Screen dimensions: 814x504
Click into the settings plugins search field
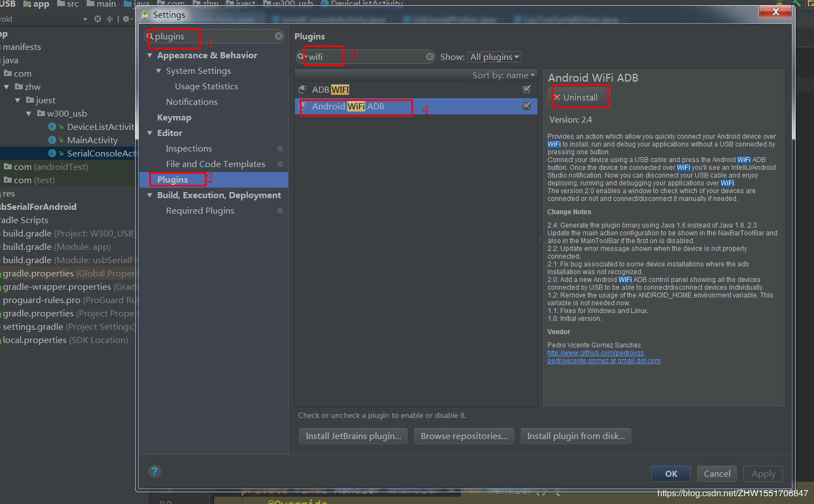pyautogui.click(x=214, y=36)
